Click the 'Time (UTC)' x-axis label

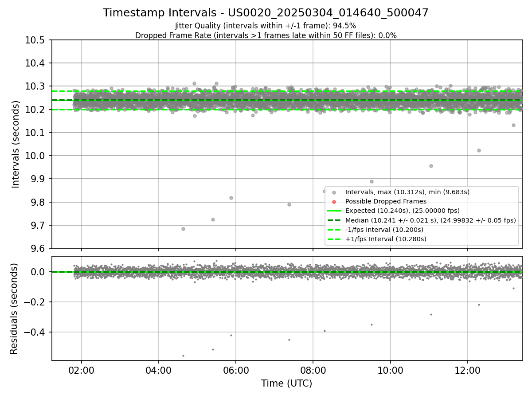286,383
